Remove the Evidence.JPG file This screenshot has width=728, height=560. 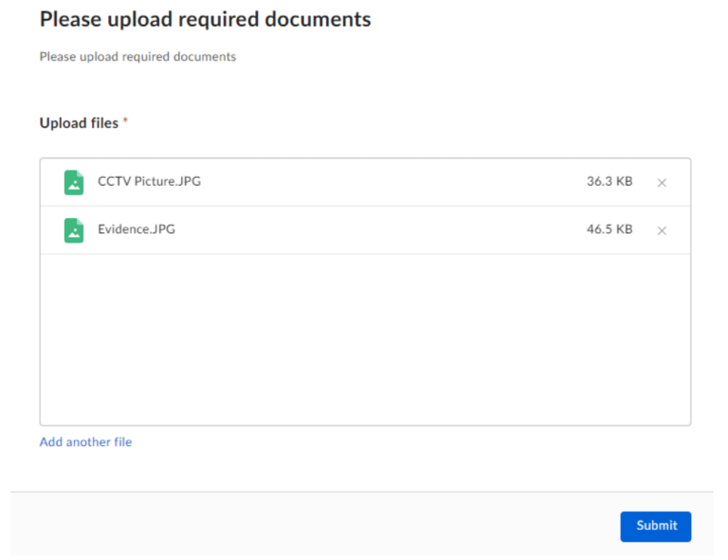(662, 231)
